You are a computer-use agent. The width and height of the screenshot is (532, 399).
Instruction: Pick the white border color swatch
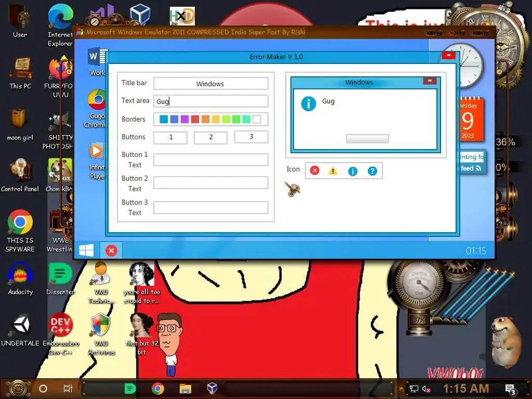257,119
